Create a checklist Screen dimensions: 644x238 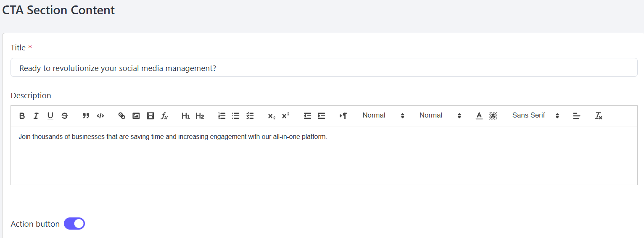[250, 116]
